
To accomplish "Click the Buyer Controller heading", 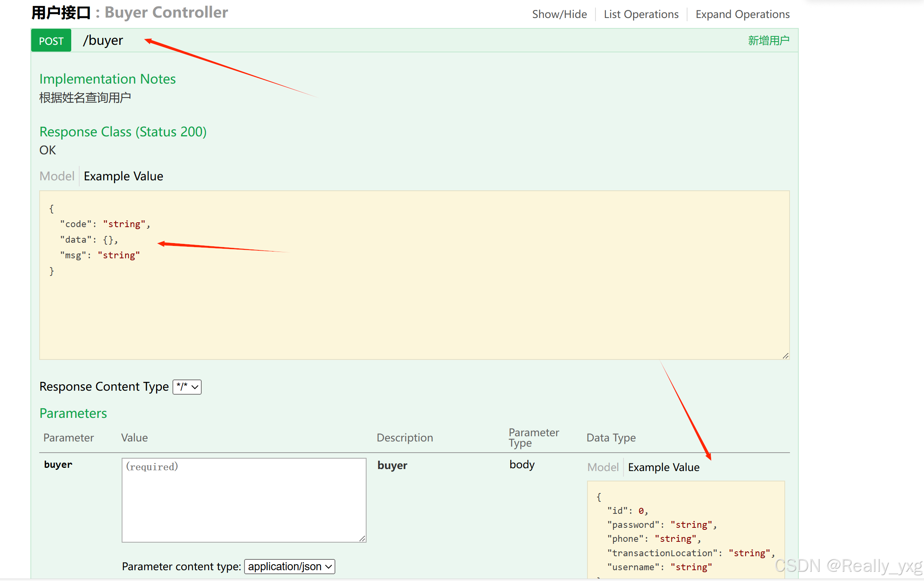I will (x=166, y=12).
